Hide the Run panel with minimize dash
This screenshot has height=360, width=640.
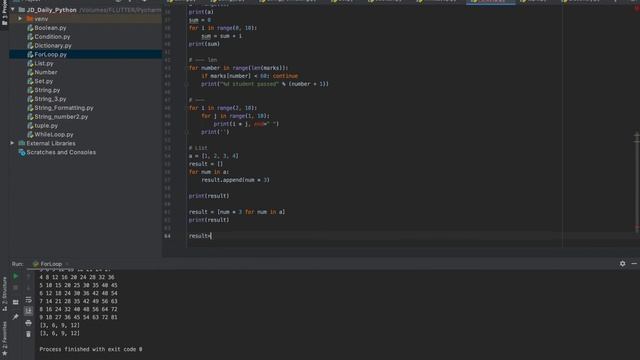(634, 264)
